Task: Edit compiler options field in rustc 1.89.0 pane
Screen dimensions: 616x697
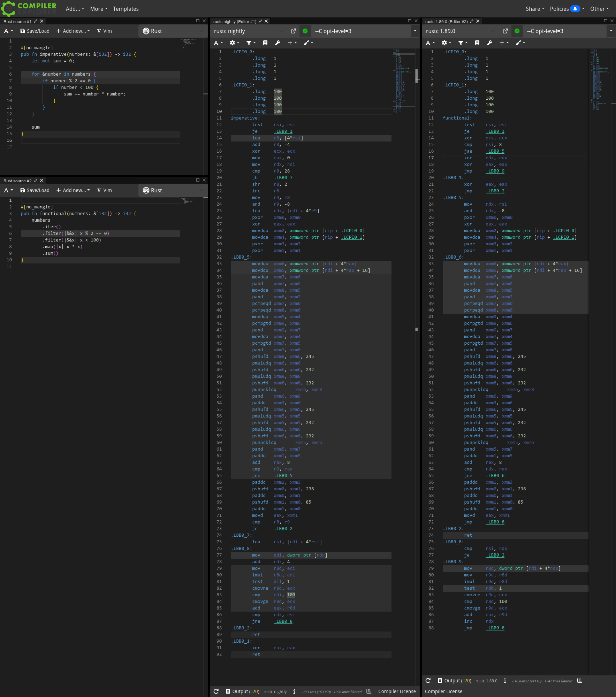Action: 565,31
